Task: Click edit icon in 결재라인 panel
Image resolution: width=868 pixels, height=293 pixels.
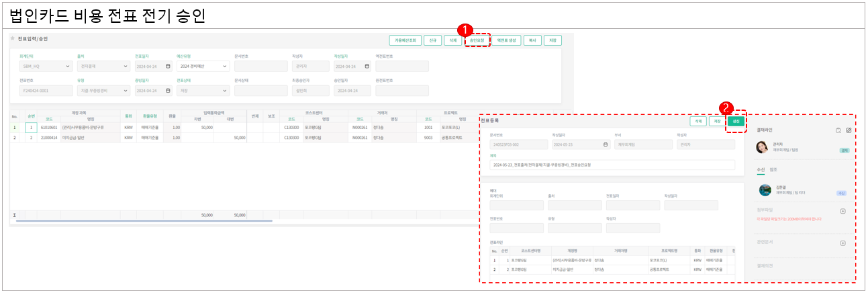Action: (x=849, y=130)
